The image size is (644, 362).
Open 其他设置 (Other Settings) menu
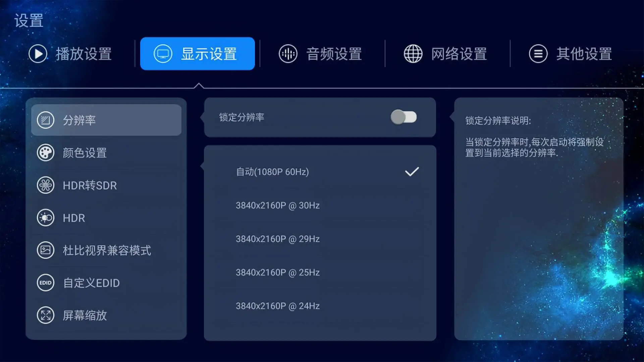pyautogui.click(x=571, y=54)
